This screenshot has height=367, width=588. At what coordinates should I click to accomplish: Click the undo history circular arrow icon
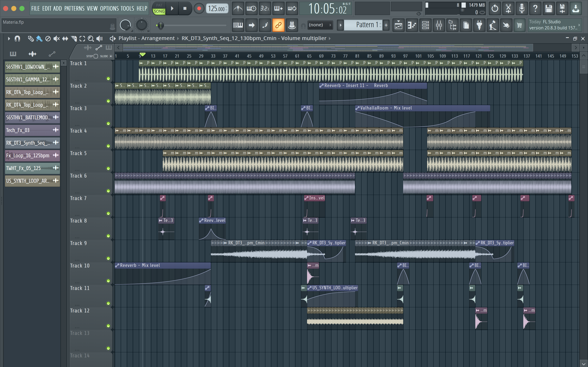[x=495, y=9]
